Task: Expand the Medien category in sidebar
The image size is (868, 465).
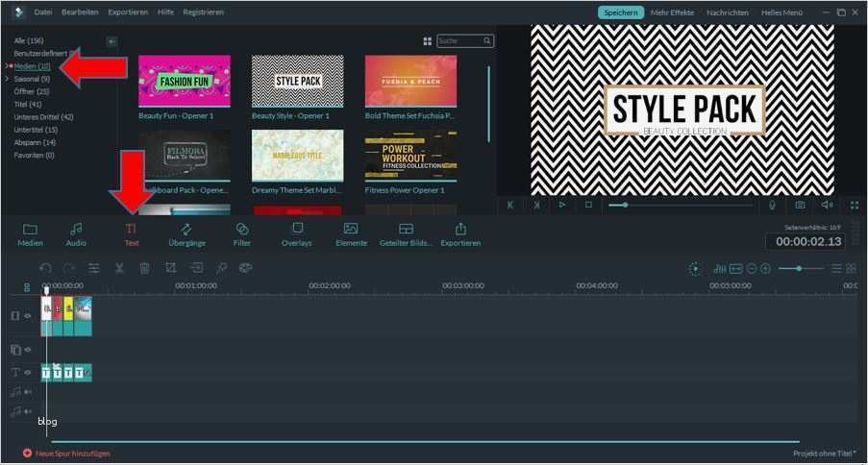Action: 7,66
